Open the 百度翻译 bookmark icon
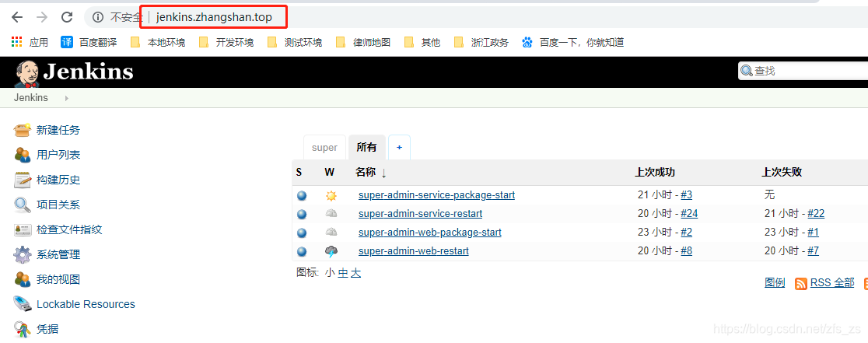This screenshot has width=868, height=343. coord(67,42)
